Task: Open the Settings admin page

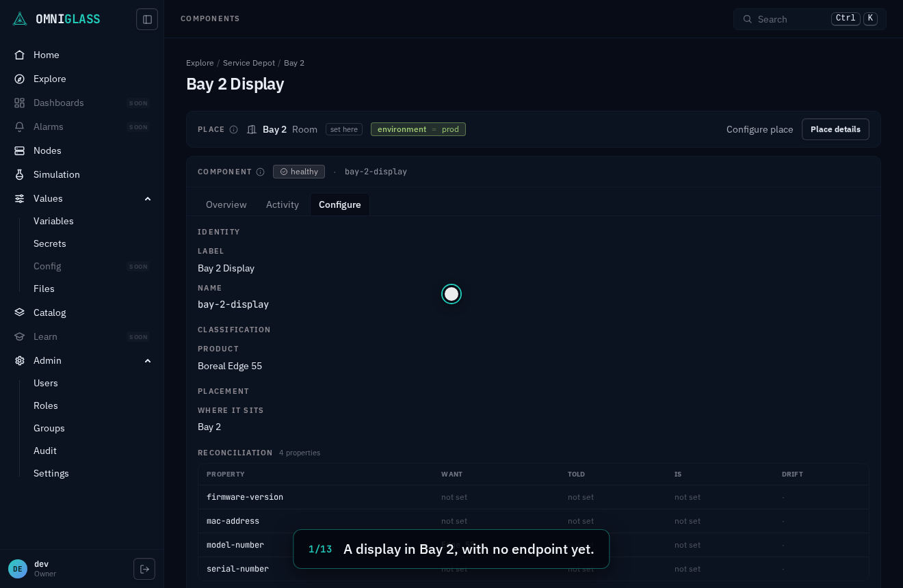Action: click(x=51, y=473)
